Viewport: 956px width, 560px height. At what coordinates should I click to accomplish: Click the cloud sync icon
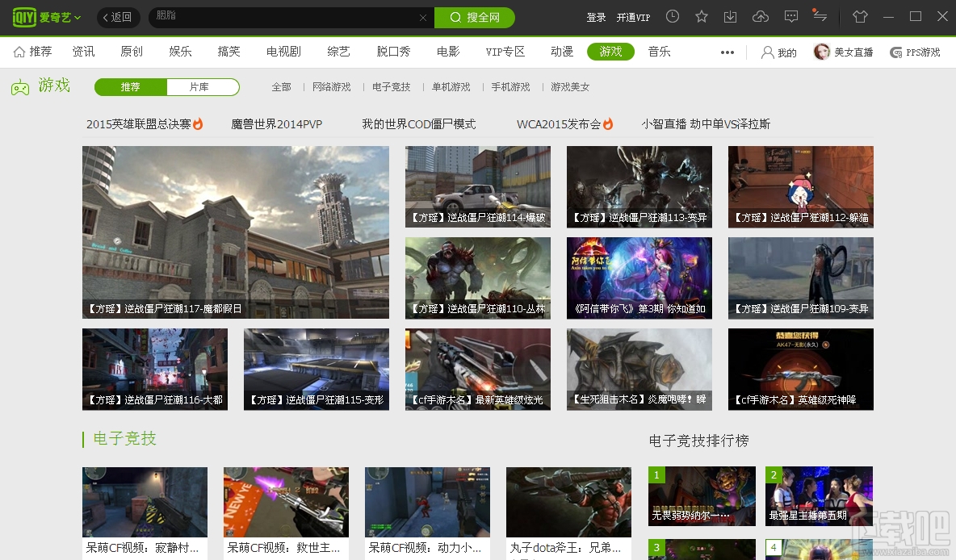pyautogui.click(x=760, y=16)
